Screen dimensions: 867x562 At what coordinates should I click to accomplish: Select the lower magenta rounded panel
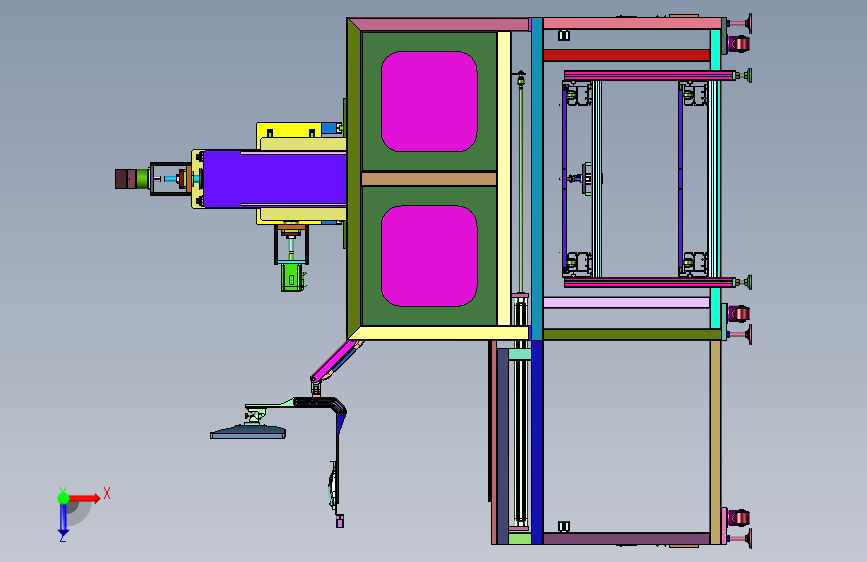(429, 256)
